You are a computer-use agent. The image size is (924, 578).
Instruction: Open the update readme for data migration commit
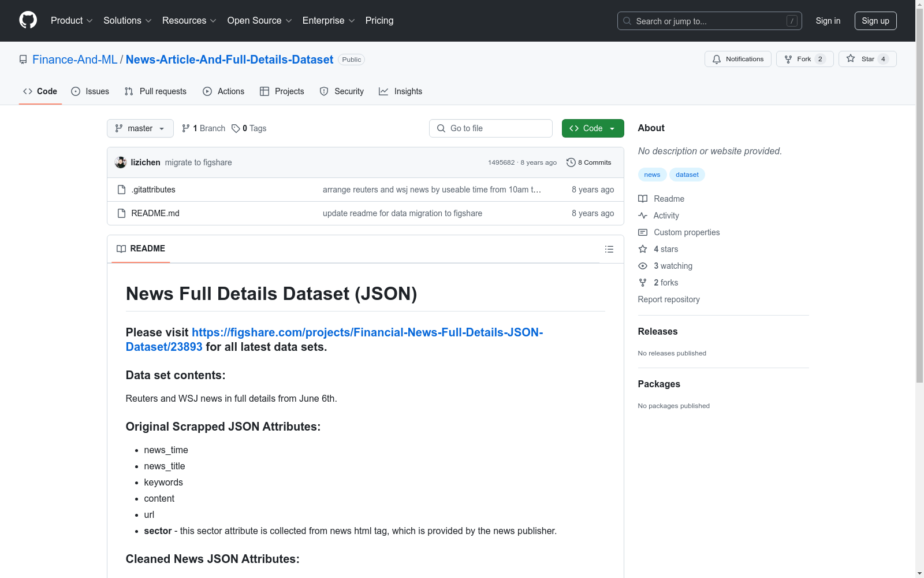click(x=403, y=213)
